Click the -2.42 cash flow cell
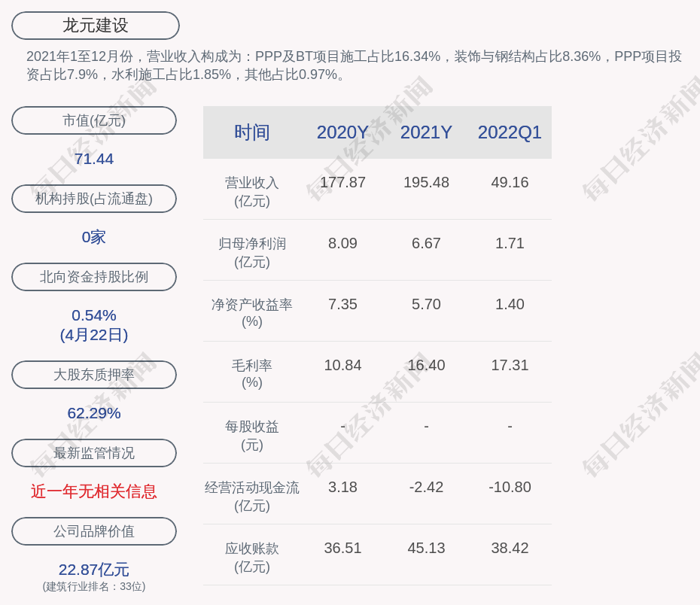This screenshot has height=605, width=700. [426, 487]
